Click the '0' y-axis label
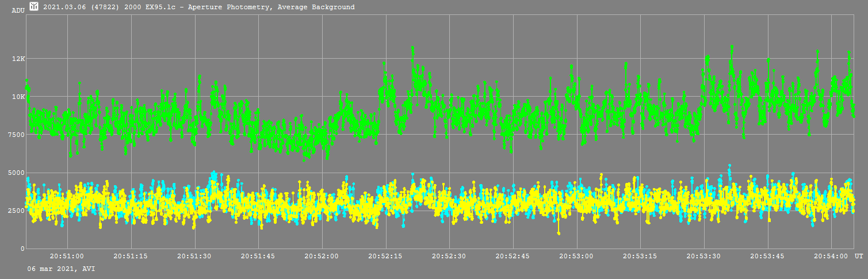The height and width of the screenshot is (279, 868). coord(23,249)
